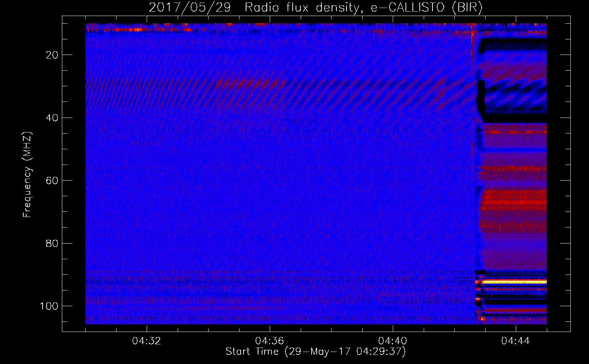589x364 pixels.
Task: Click the 40 MHz frequency tick label
Action: [x=52, y=118]
